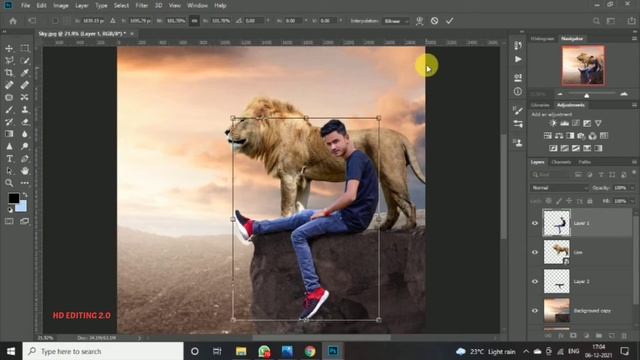Select the Eraser tool
This screenshot has width=640, height=360.
24,122
